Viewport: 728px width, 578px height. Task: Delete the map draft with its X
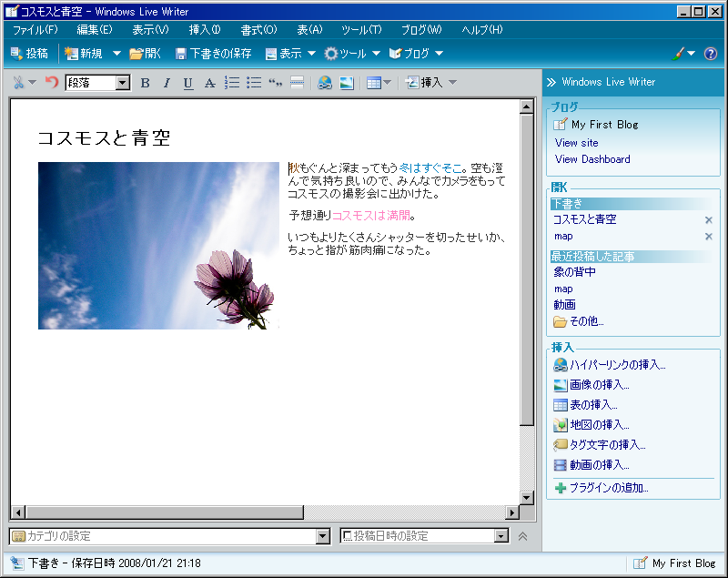(x=709, y=237)
